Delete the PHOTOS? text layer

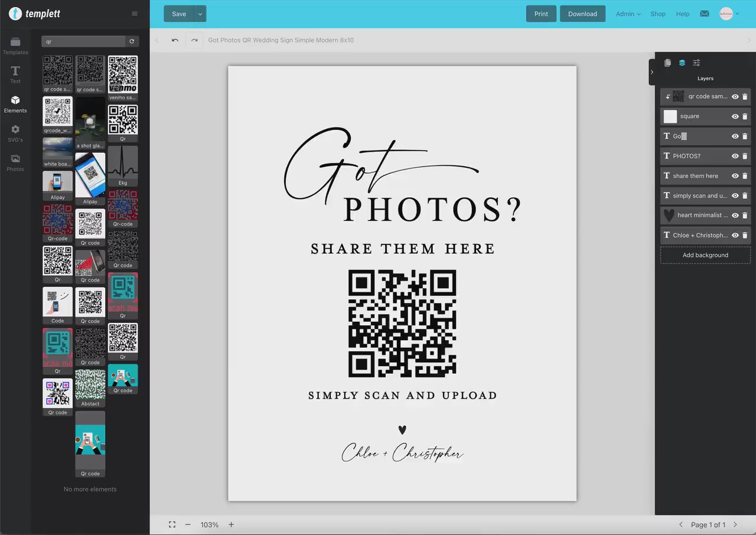coord(745,156)
